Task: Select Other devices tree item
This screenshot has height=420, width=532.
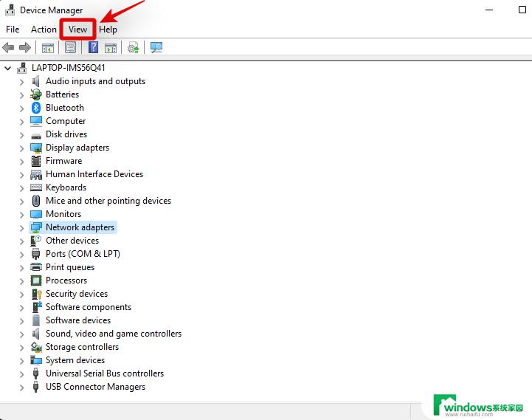Action: [72, 241]
